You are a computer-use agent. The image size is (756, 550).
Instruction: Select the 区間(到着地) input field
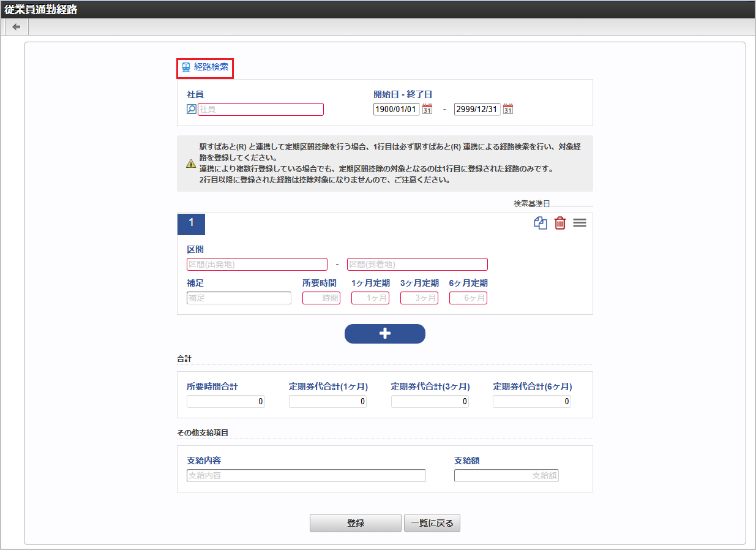(x=417, y=264)
